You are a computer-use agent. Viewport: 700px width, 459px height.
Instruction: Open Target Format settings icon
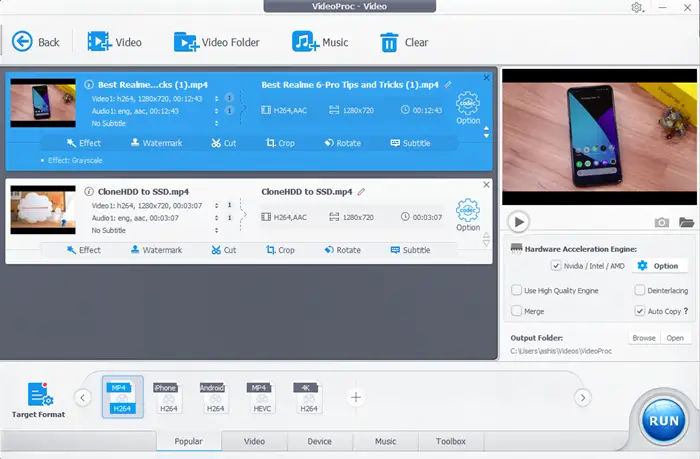coord(40,394)
